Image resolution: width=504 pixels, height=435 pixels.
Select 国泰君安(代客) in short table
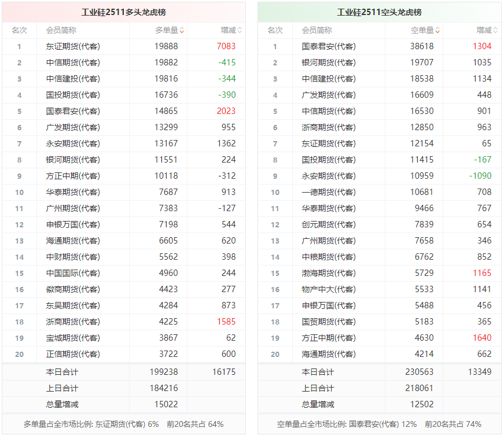click(x=329, y=47)
